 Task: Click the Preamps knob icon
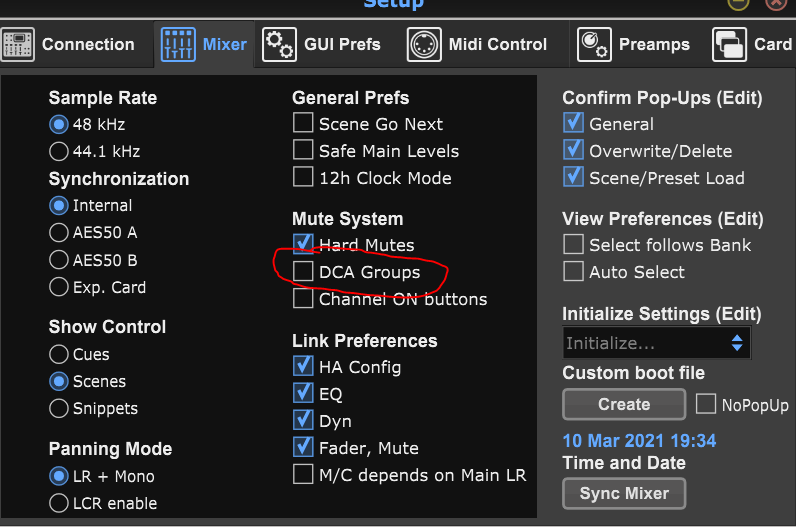(594, 45)
